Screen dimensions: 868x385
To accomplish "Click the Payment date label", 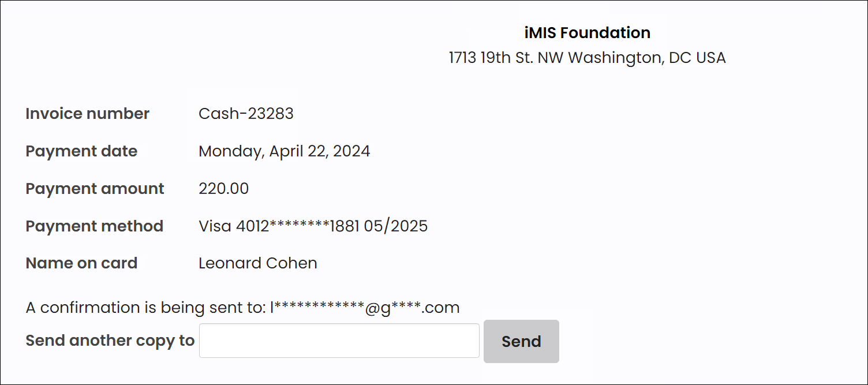I will [81, 151].
